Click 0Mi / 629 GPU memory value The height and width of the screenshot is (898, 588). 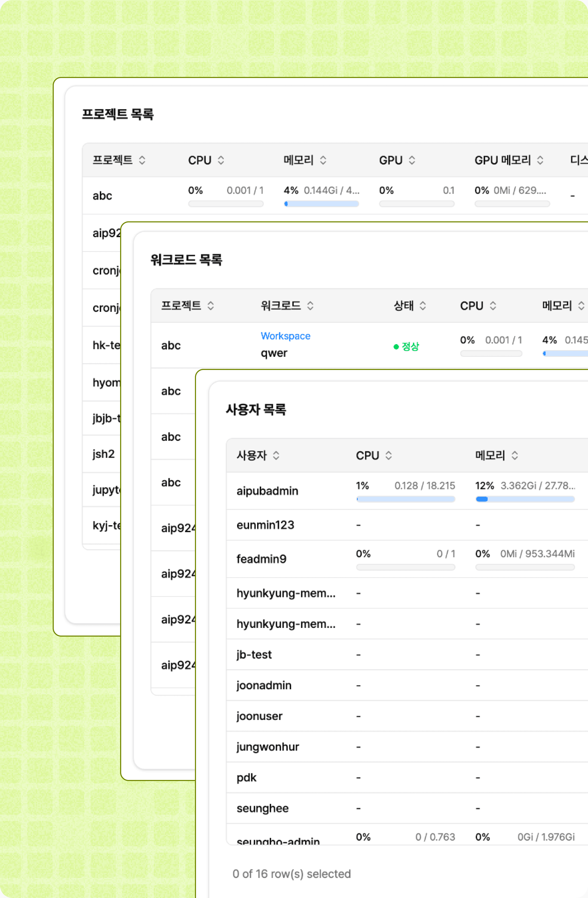tap(520, 190)
